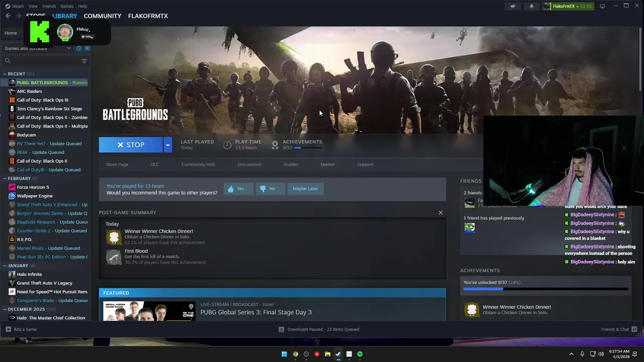Open the Guides link
The width and height of the screenshot is (644, 362).
291,164
